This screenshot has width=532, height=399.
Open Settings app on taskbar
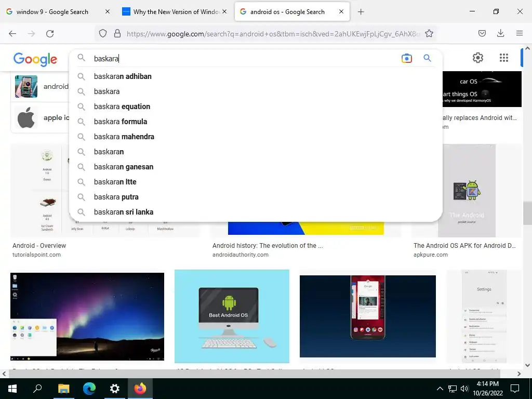pyautogui.click(x=115, y=389)
